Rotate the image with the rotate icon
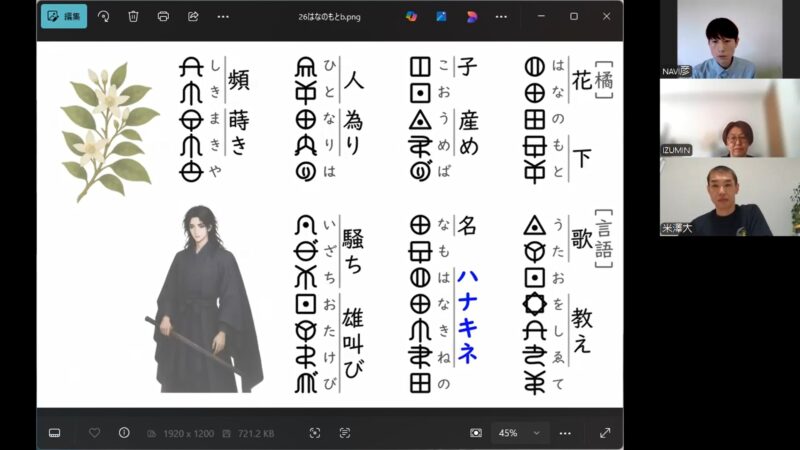This screenshot has height=450, width=800. pyautogui.click(x=104, y=17)
